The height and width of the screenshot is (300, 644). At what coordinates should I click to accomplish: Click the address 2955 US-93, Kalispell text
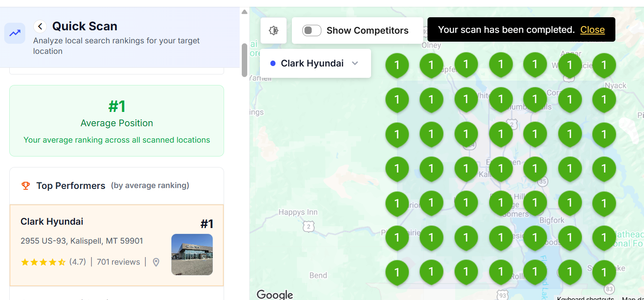[x=82, y=241]
